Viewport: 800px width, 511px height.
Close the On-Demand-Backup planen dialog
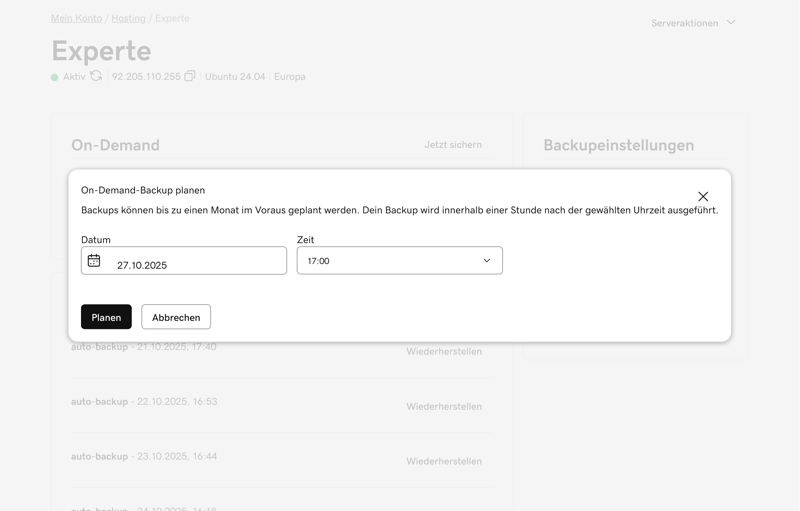tap(703, 197)
